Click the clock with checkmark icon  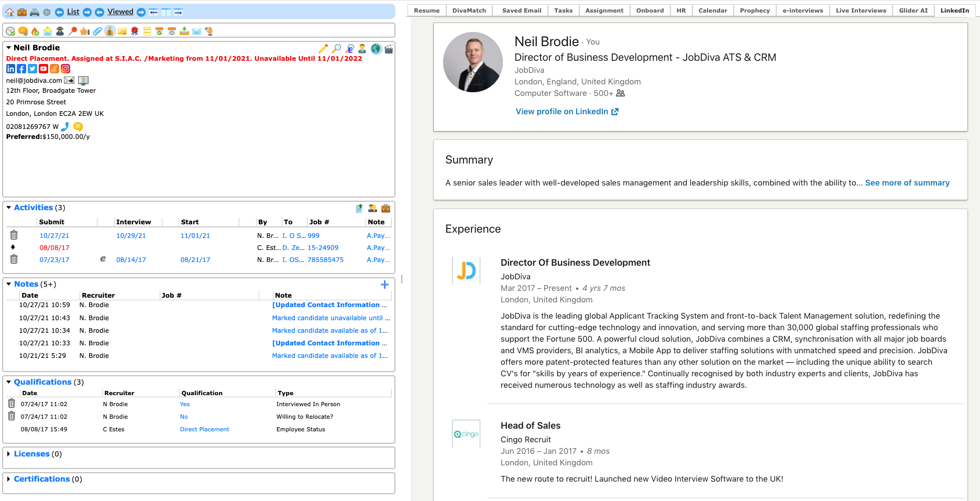pos(10,31)
